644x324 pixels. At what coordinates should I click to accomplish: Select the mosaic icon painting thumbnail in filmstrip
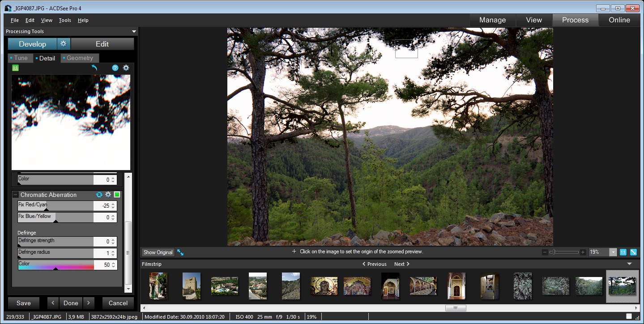[324, 286]
